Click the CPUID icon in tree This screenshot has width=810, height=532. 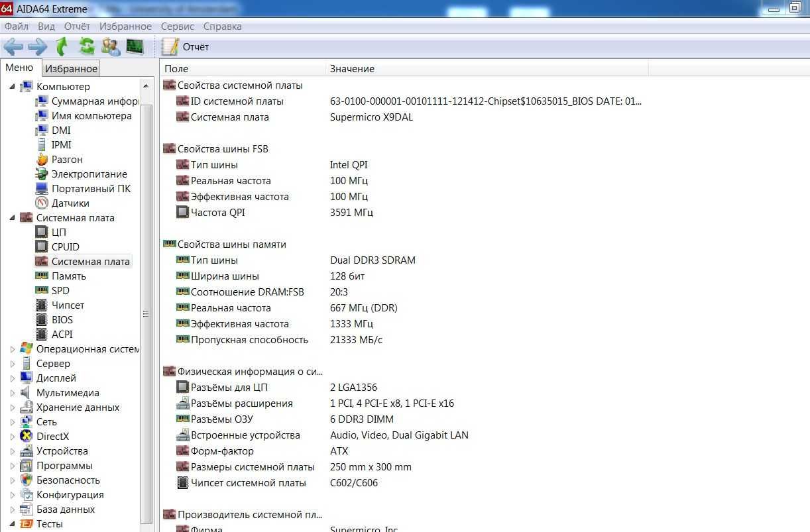(x=42, y=246)
